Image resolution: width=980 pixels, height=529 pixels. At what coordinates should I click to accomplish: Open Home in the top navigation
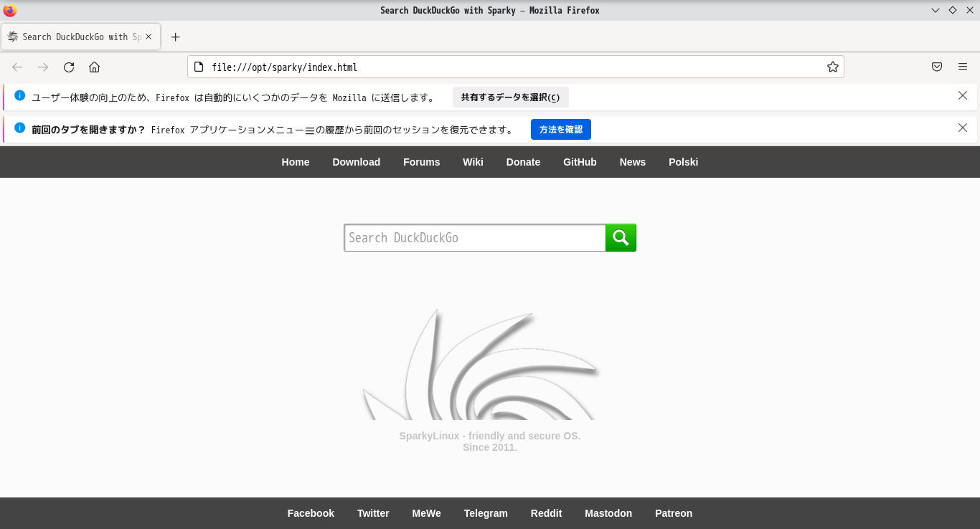click(296, 162)
